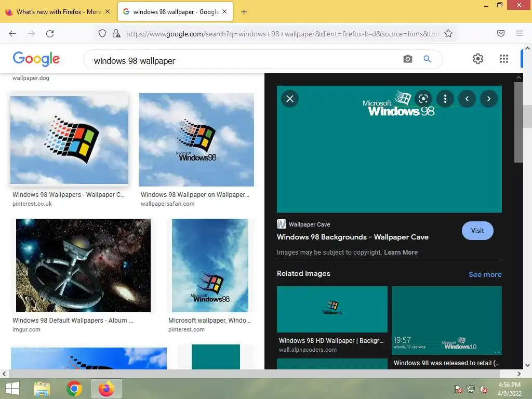The image size is (532, 399).
Task: Click the muted volume tray icon
Action: (x=483, y=389)
